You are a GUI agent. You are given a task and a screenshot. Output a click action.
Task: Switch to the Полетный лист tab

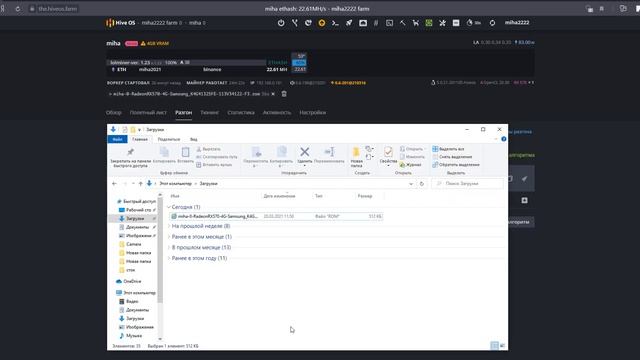pos(148,112)
